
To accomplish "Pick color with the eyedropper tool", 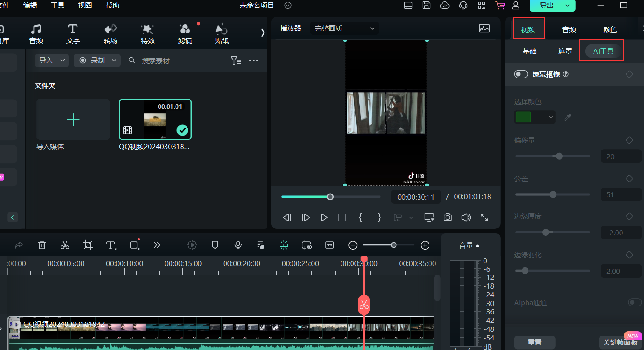I will (x=568, y=117).
